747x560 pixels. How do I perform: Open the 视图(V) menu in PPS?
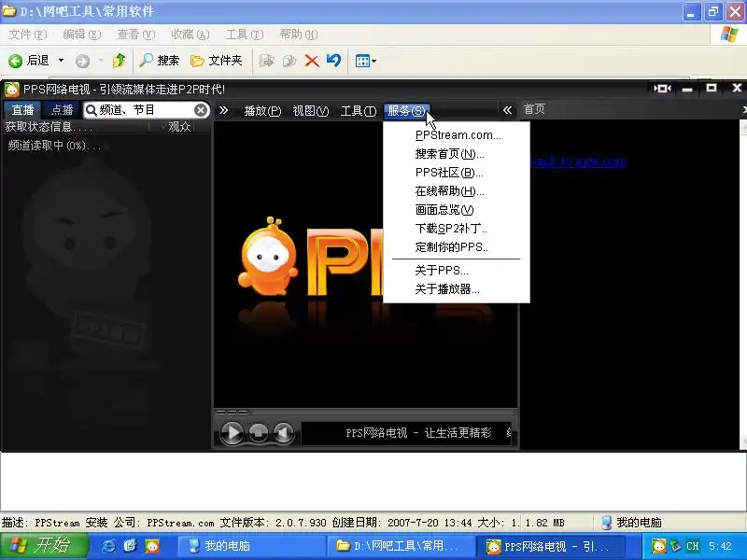311,111
